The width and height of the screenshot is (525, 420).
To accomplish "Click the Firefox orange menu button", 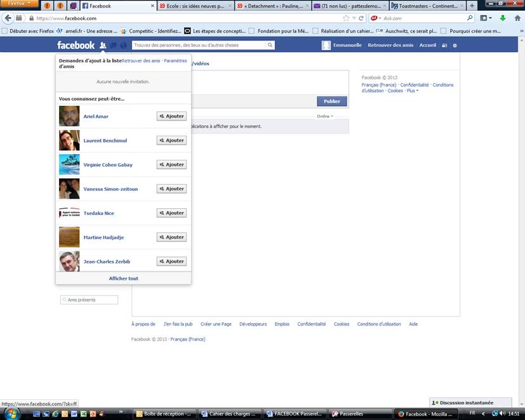I will point(19,3).
